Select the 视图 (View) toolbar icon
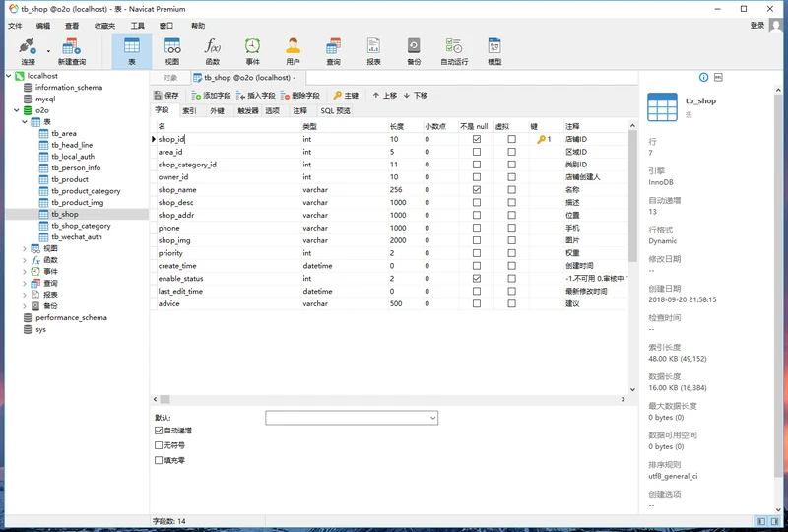 pyautogui.click(x=172, y=50)
